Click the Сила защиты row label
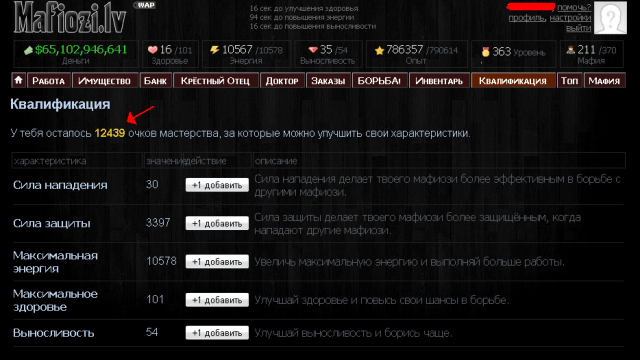 [x=51, y=223]
